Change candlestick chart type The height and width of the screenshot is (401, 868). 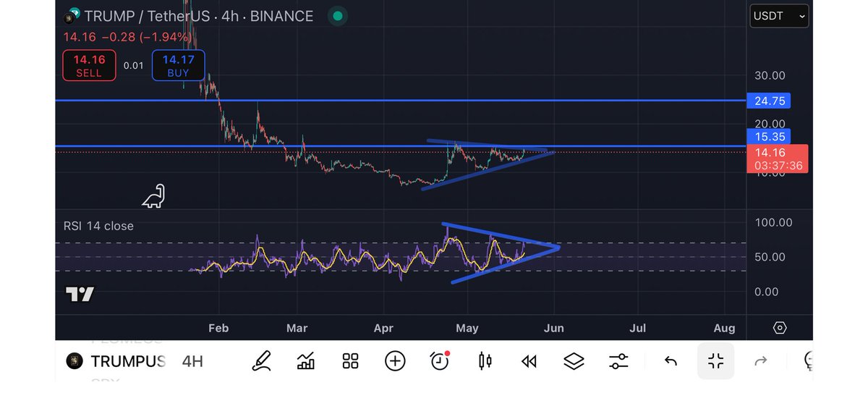(x=485, y=360)
